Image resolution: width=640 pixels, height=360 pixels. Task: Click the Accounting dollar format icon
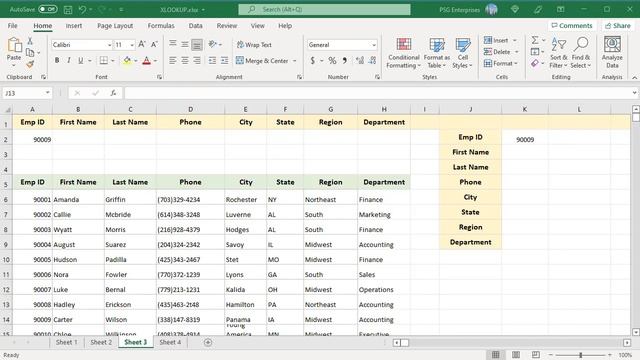[x=312, y=60]
